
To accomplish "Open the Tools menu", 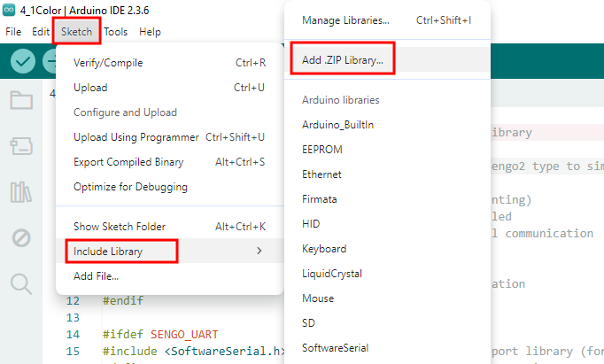I will 115,32.
